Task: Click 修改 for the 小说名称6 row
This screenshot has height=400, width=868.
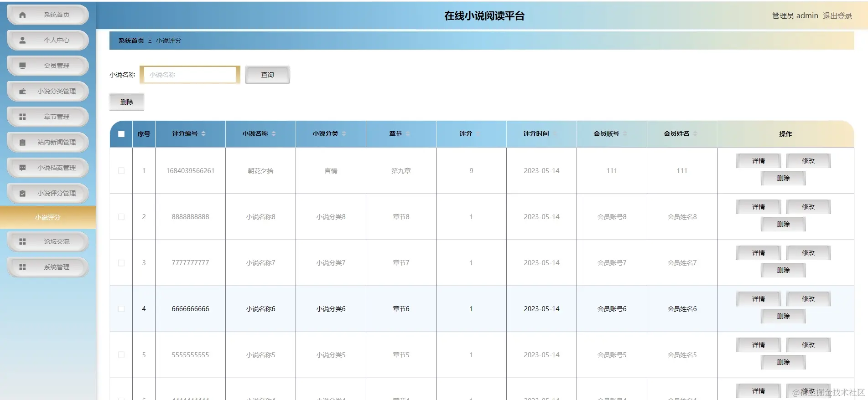Action: (808, 299)
